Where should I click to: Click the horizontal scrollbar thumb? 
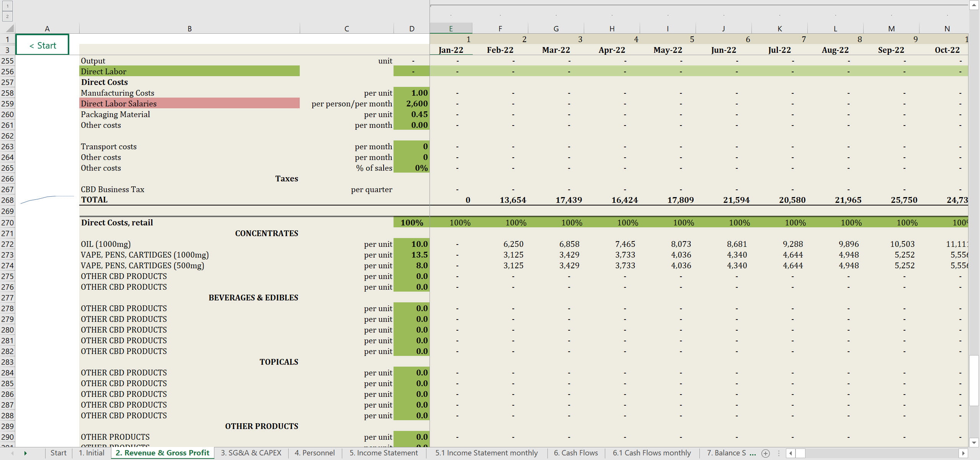[x=800, y=453]
